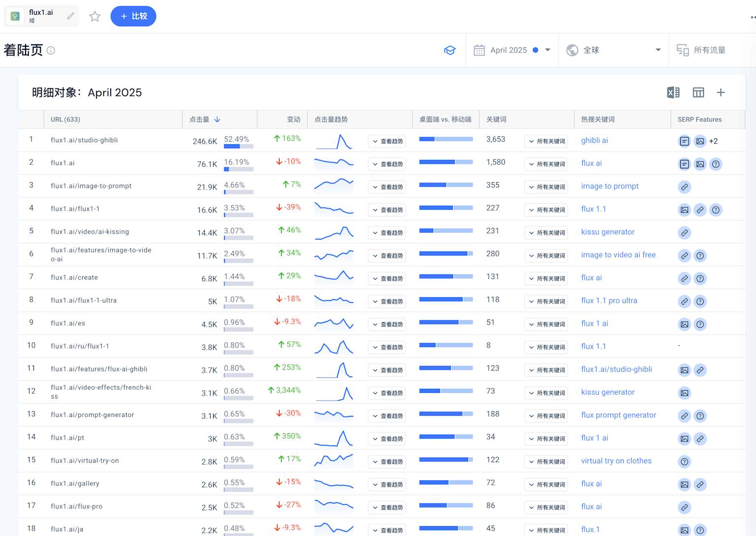Click the studio-ghibli trend sparkline
This screenshot has height=536, width=756.
coord(334,141)
